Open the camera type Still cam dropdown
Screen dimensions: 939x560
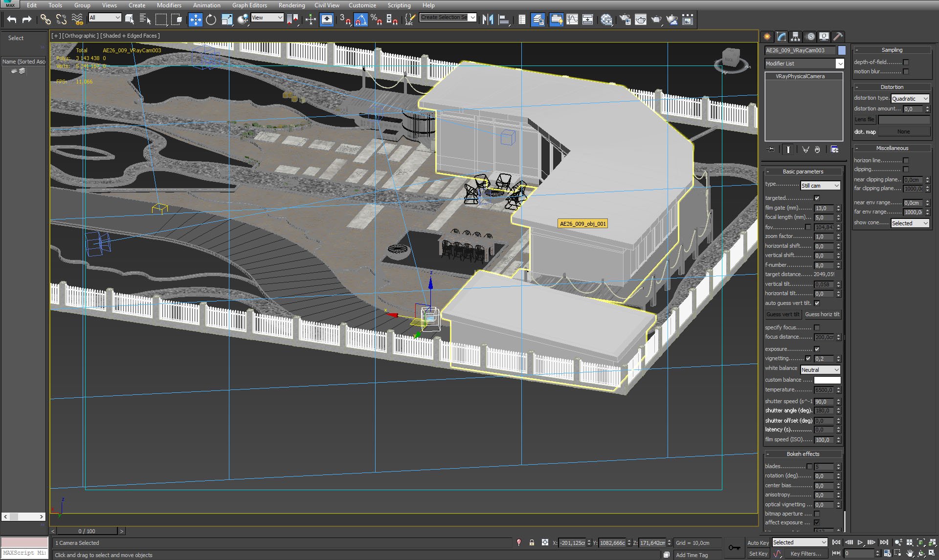coord(820,186)
